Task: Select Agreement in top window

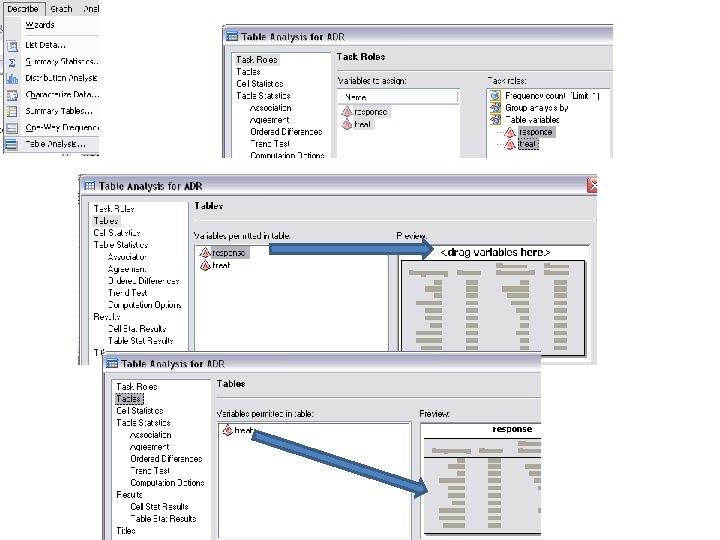Action: tap(270, 120)
